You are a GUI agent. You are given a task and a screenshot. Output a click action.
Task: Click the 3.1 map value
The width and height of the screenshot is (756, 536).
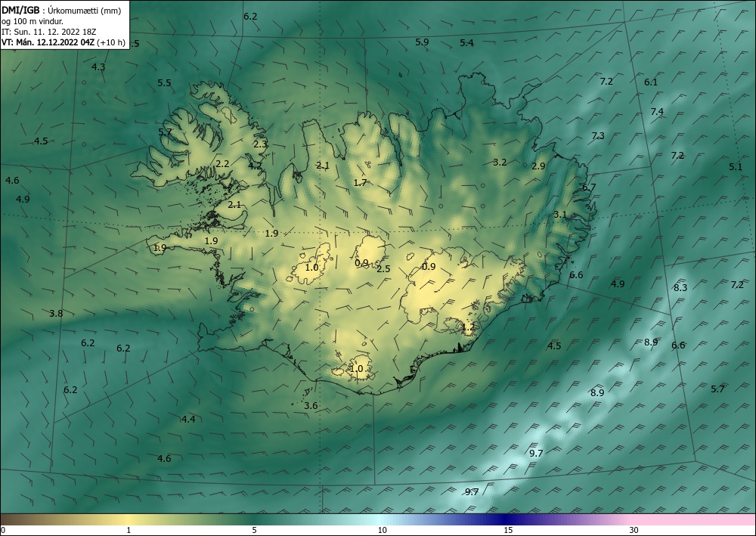559,215
